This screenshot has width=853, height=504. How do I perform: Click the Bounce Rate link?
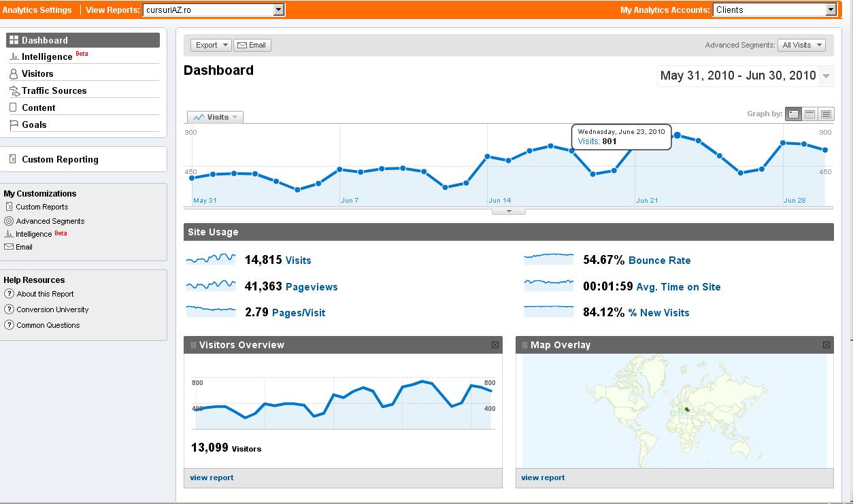click(659, 261)
